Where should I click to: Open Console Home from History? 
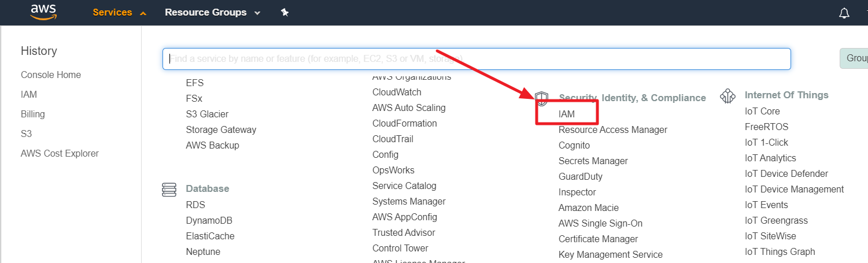(51, 75)
